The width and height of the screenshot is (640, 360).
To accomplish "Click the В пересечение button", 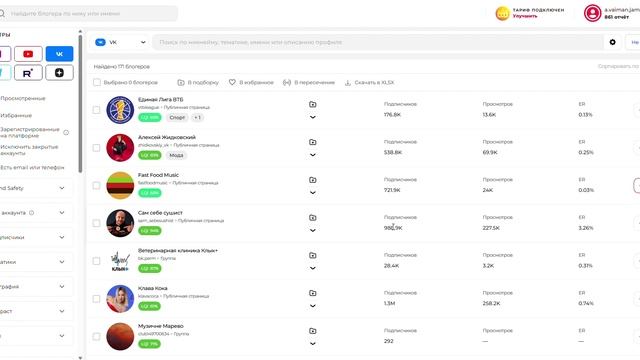I will pos(309,82).
